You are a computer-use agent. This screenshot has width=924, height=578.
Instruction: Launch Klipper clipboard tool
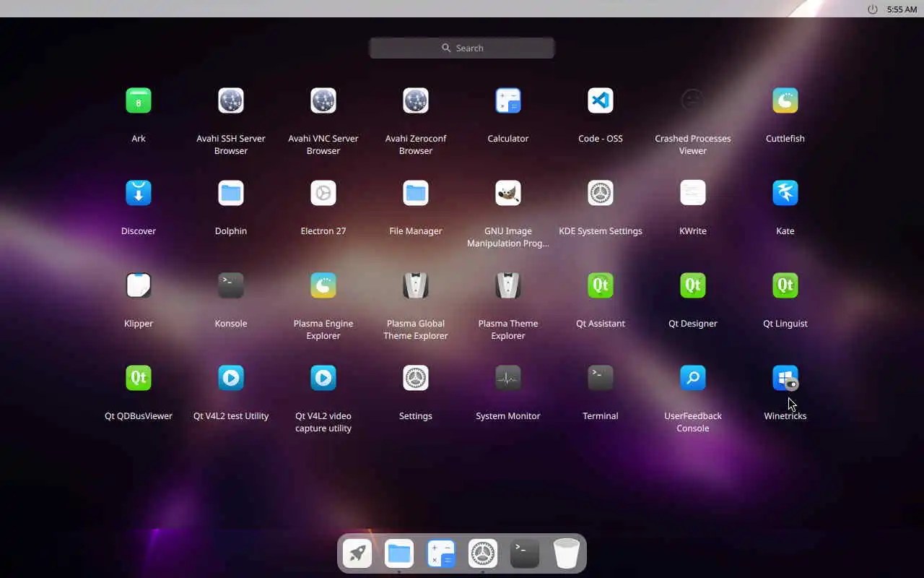pos(139,285)
